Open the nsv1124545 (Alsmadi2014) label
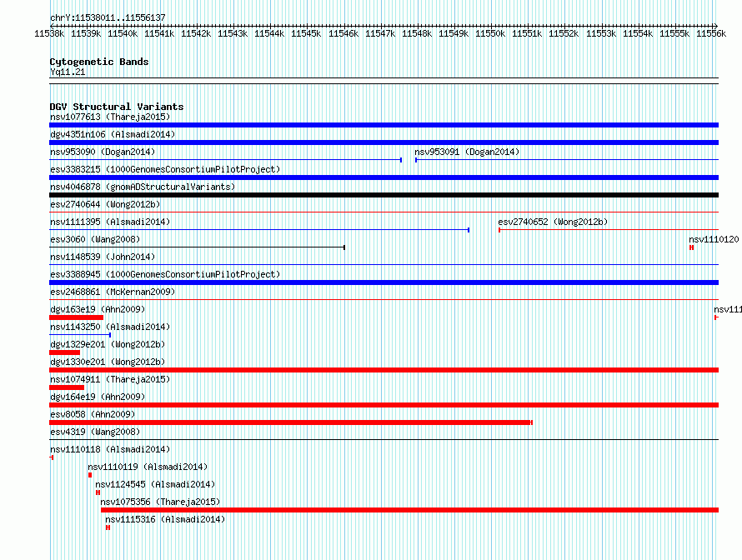Viewport: 742px width, 560px height. 155,484
